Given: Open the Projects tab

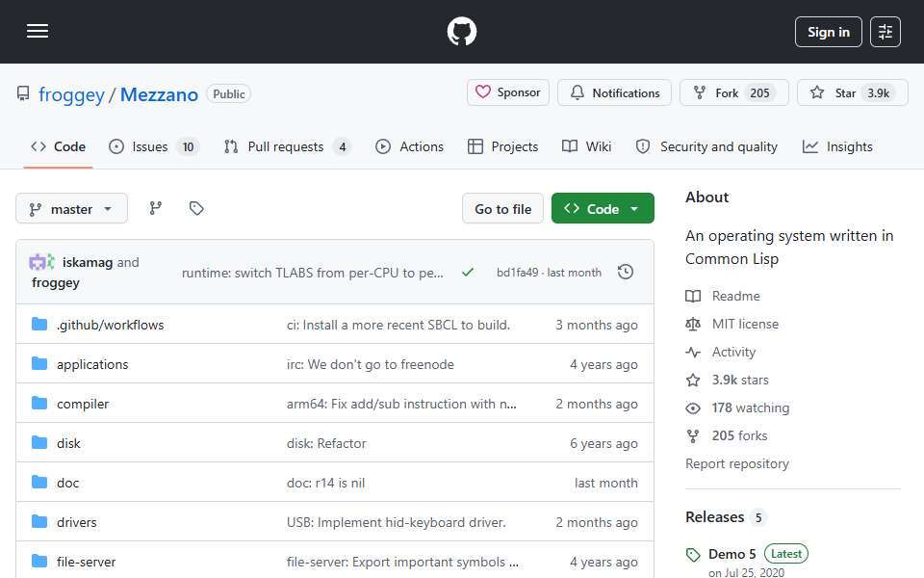Looking at the screenshot, I should pyautogui.click(x=502, y=146).
